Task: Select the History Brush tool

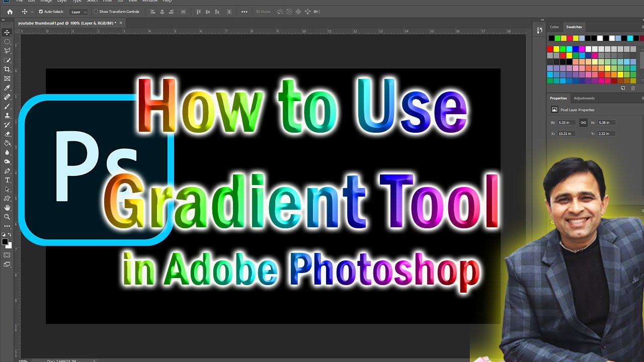Action: coord(7,125)
